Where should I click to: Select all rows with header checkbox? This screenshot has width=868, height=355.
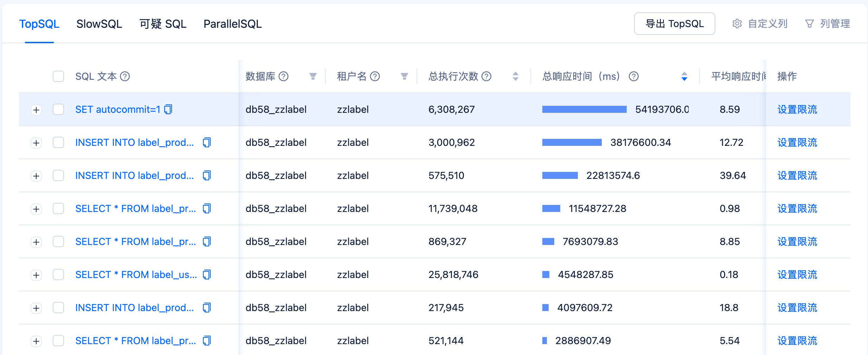58,76
